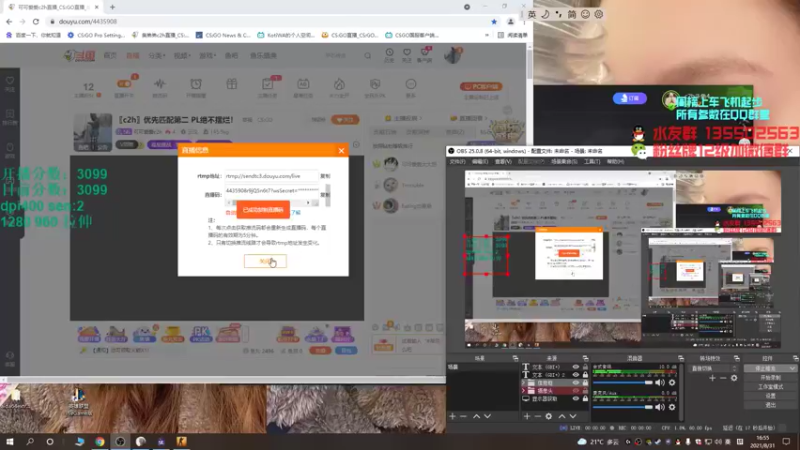This screenshot has width=800, height=450.
Task: Open 视频 dropdown in Douyu navigation
Action: [182, 55]
